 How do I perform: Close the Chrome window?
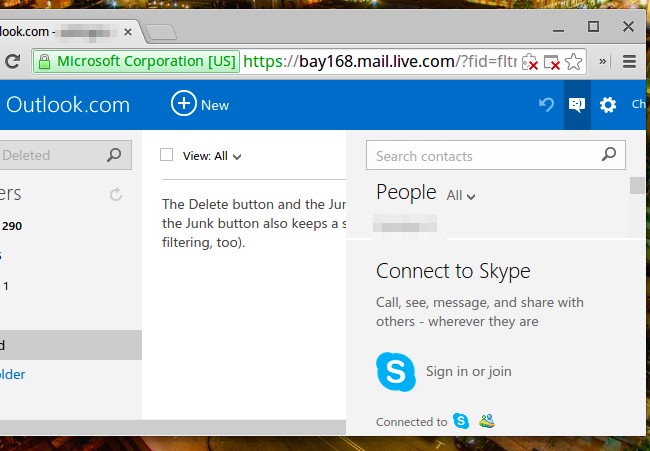(628, 27)
